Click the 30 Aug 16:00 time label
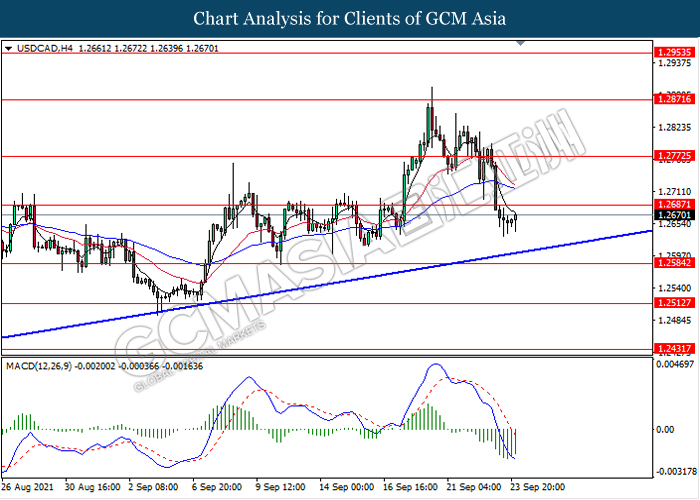The height and width of the screenshot is (500, 700). pyautogui.click(x=92, y=487)
